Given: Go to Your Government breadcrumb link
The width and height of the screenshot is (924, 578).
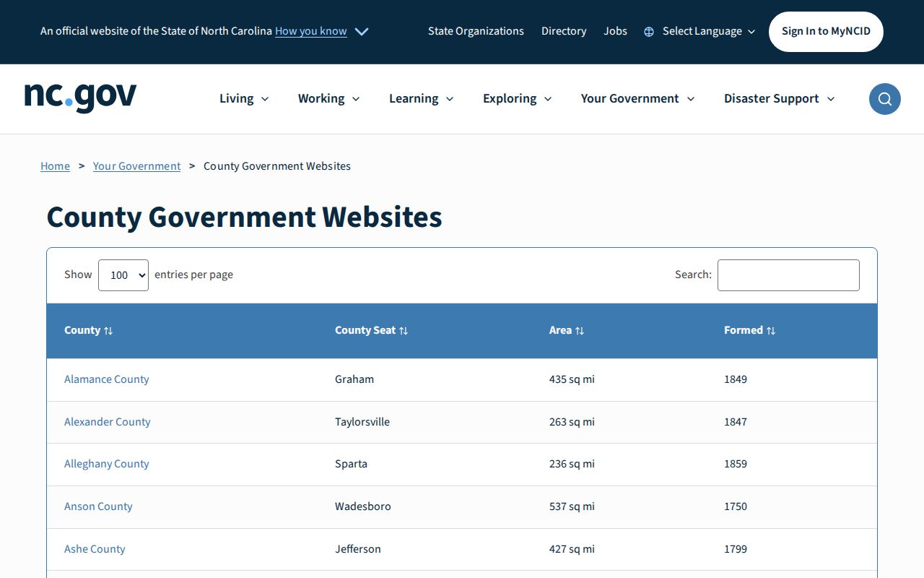Looking at the screenshot, I should click(136, 166).
